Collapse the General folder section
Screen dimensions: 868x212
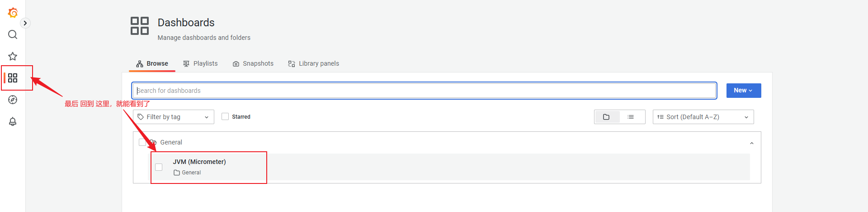click(x=752, y=143)
